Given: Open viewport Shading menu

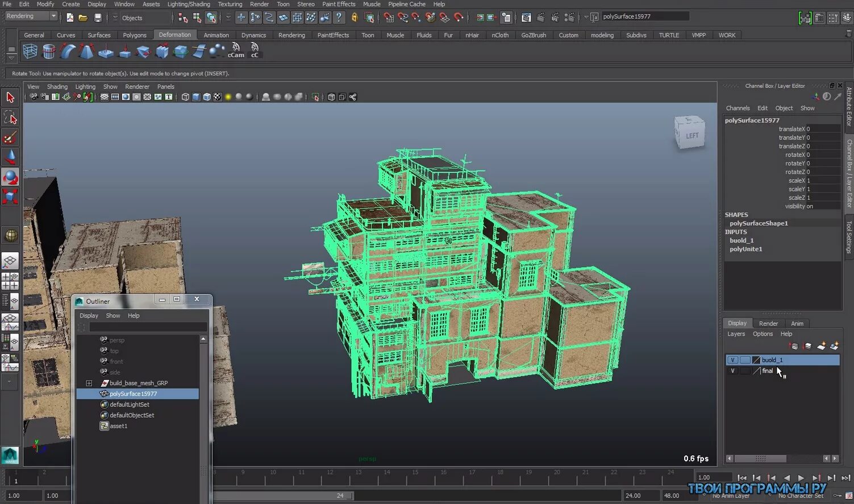Looking at the screenshot, I should 57,87.
